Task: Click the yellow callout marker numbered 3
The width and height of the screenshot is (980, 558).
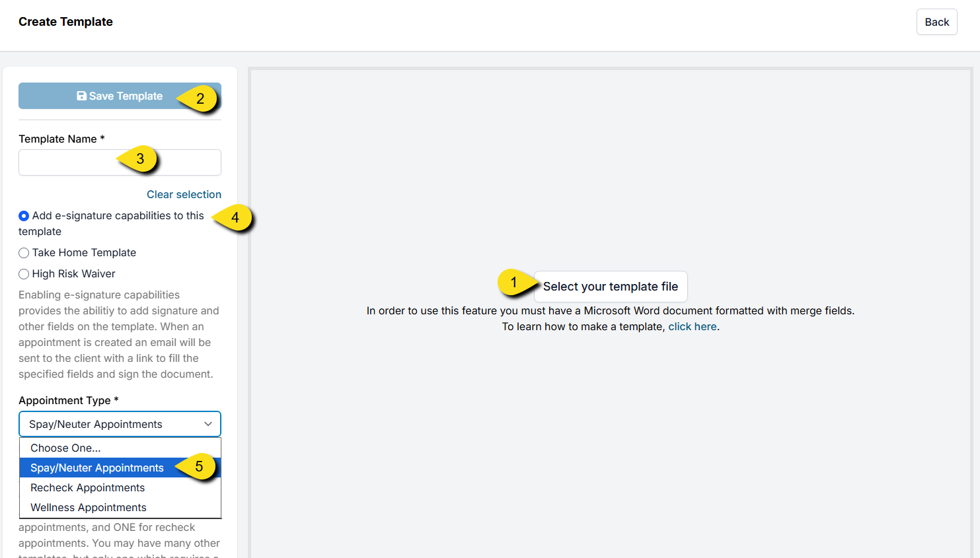Action: point(140,159)
